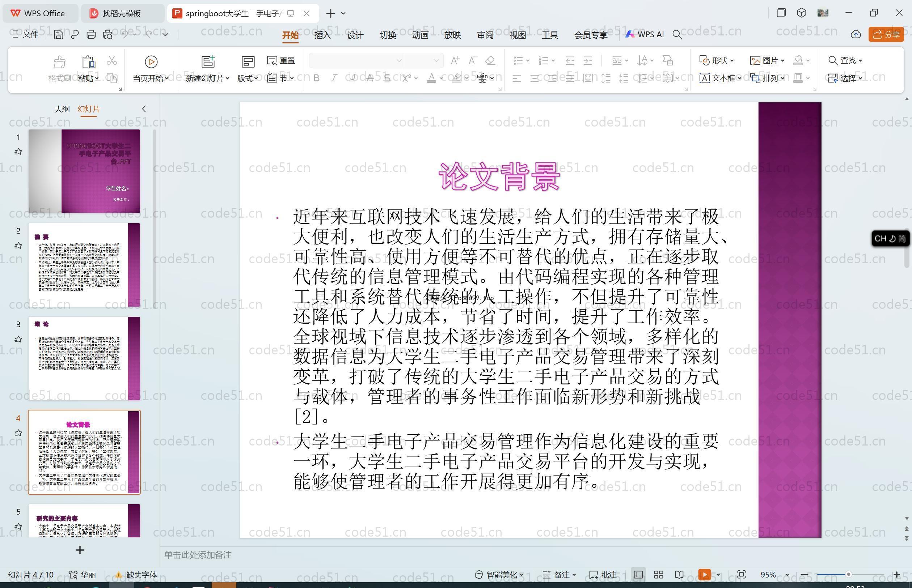Toggle bulleted list

518,60
